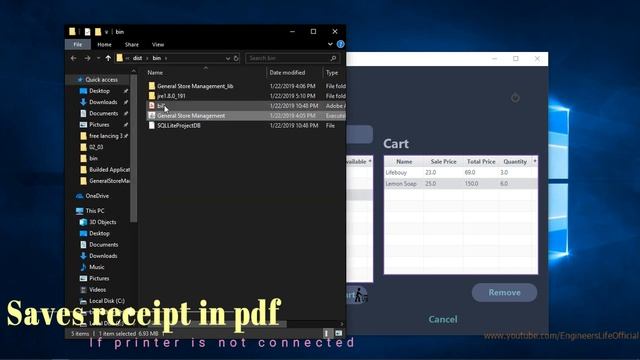Open Videos under This PC
The image size is (640, 360).
click(x=98, y=289)
